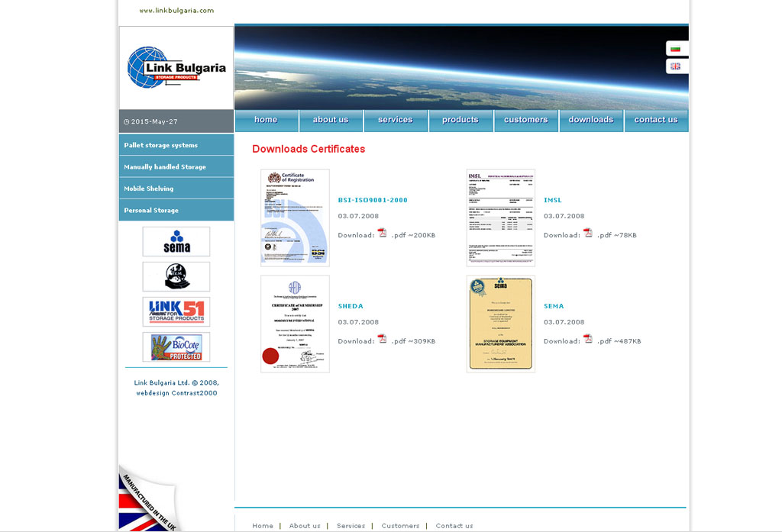Viewport: 782px width, 532px height.
Task: Click the IMSL PDF download icon
Action: pos(588,234)
